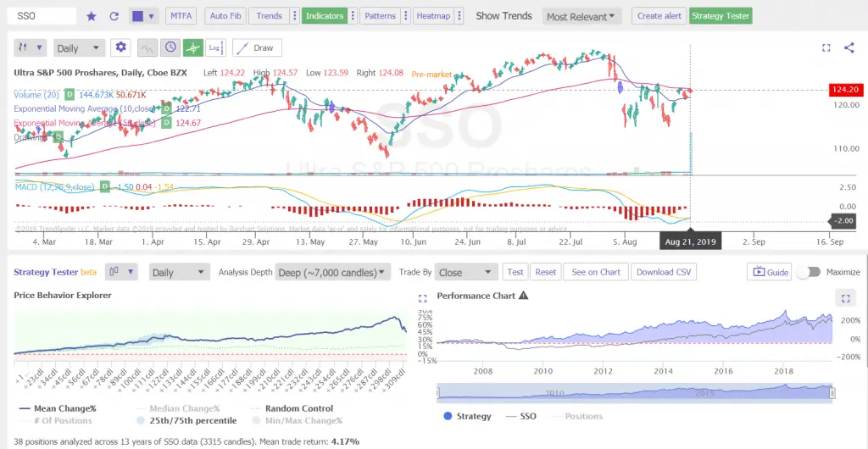The image size is (868, 449).
Task: Toggle the Volume (20) indicator D badge
Action: pyautogui.click(x=70, y=95)
